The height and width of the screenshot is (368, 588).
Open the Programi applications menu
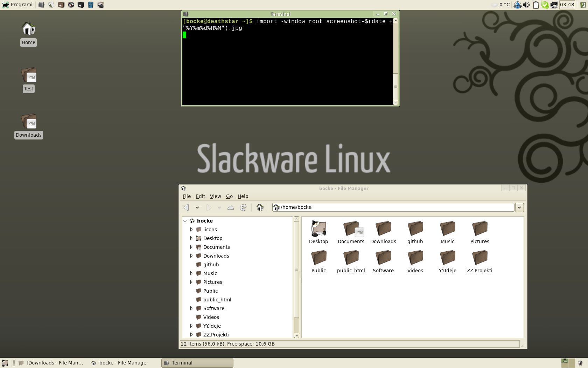pyautogui.click(x=17, y=5)
